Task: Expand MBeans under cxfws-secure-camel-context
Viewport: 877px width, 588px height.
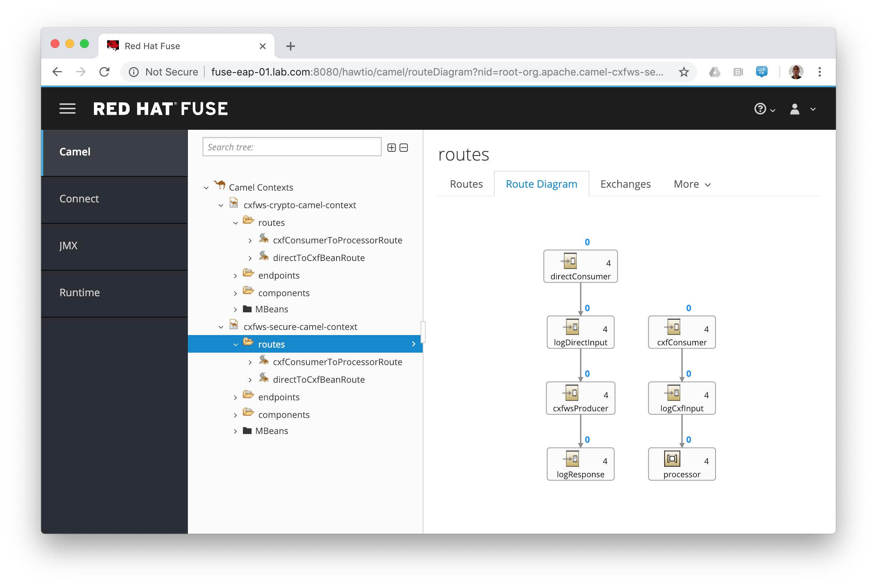Action: tap(235, 431)
